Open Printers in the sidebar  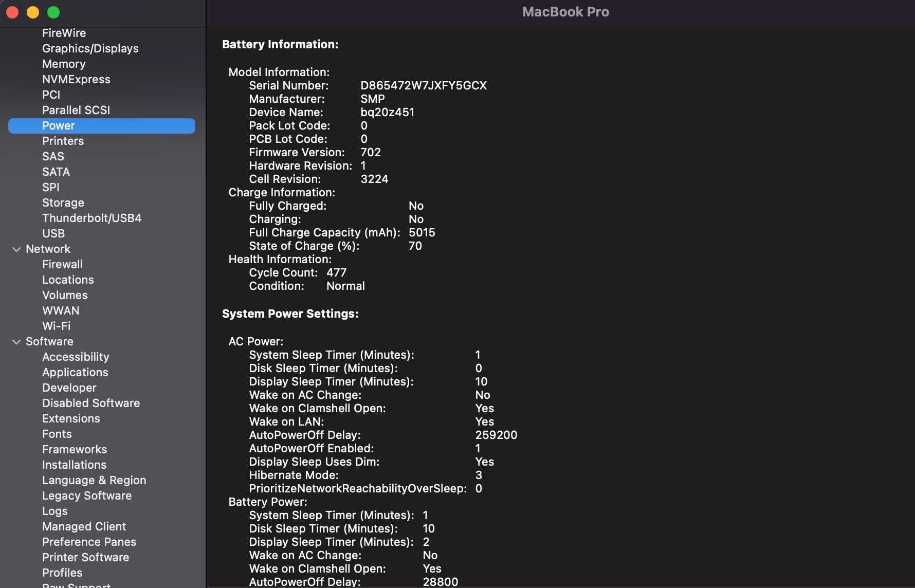tap(63, 141)
